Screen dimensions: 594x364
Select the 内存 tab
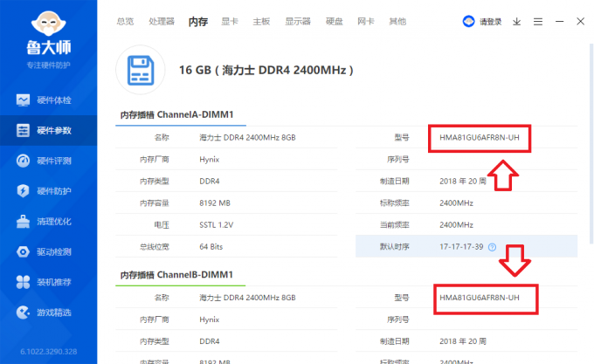pos(198,22)
